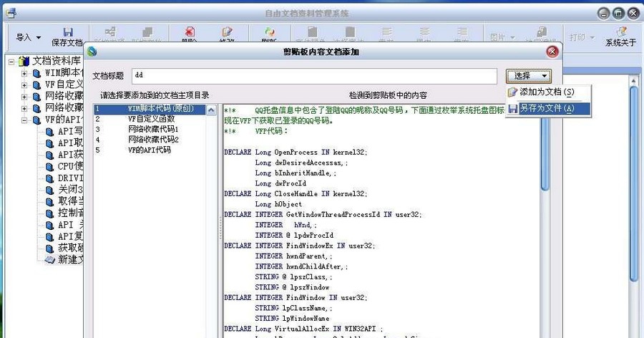Click the 保存文档 save disk icon
This screenshot has height=338, width=644.
point(68,32)
